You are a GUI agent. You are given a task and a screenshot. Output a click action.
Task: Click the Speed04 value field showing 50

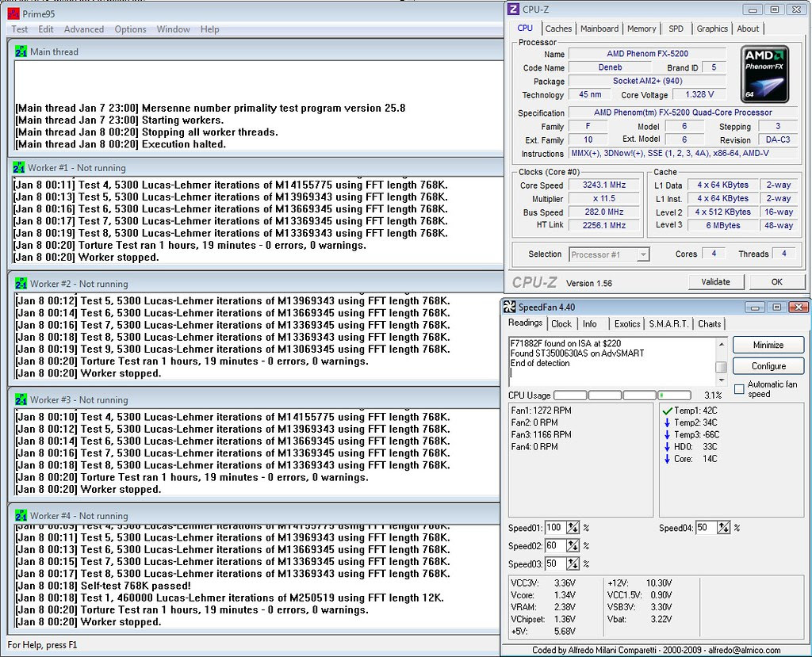tap(706, 528)
